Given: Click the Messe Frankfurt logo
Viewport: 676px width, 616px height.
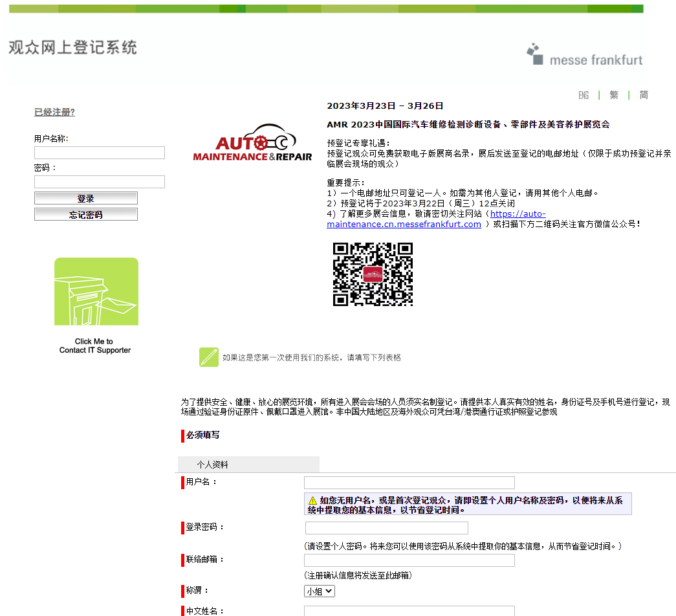Looking at the screenshot, I should (x=584, y=55).
